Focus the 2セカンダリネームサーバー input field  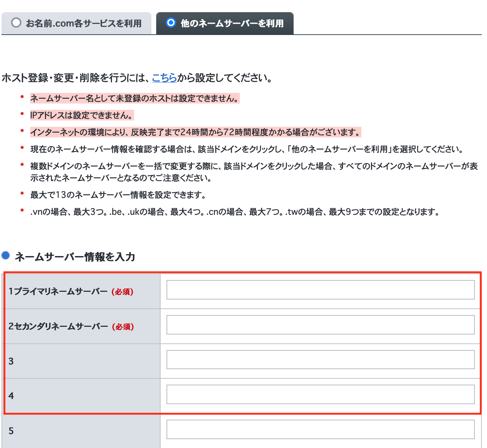click(x=320, y=325)
